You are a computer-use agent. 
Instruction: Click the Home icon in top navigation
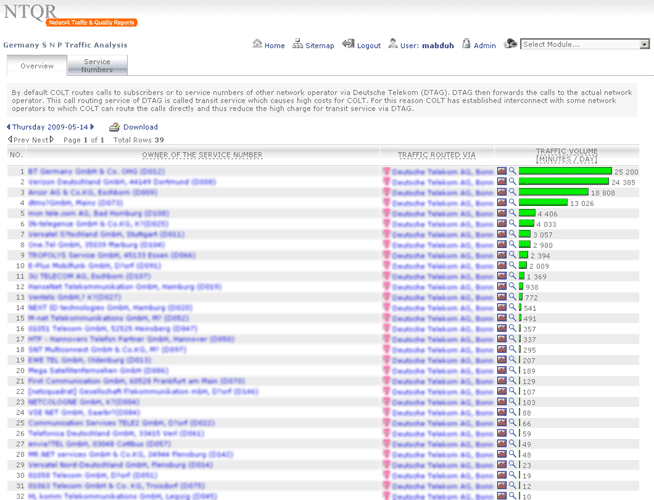click(258, 45)
